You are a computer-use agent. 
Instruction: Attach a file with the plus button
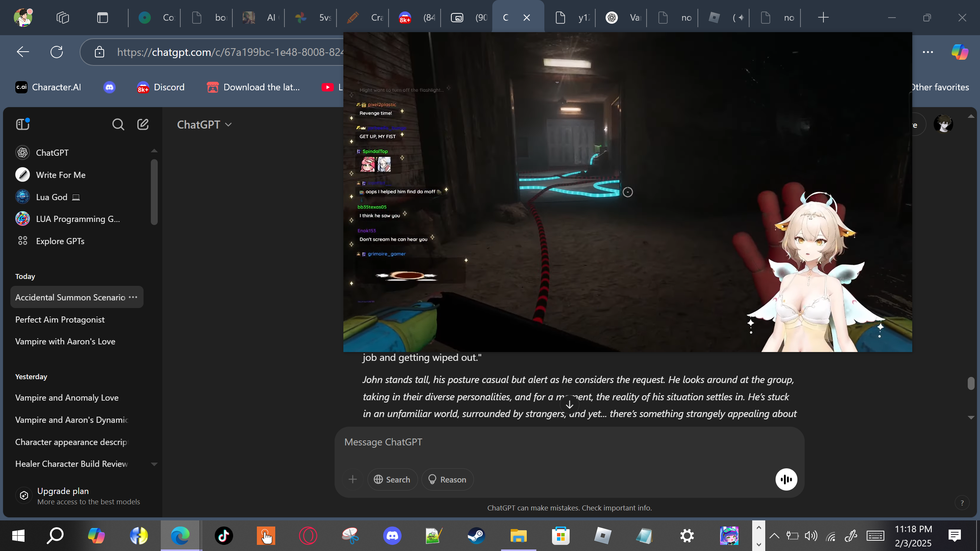[353, 479]
